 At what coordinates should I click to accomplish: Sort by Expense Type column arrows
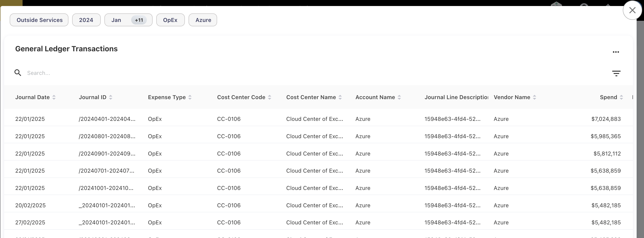coord(190,98)
